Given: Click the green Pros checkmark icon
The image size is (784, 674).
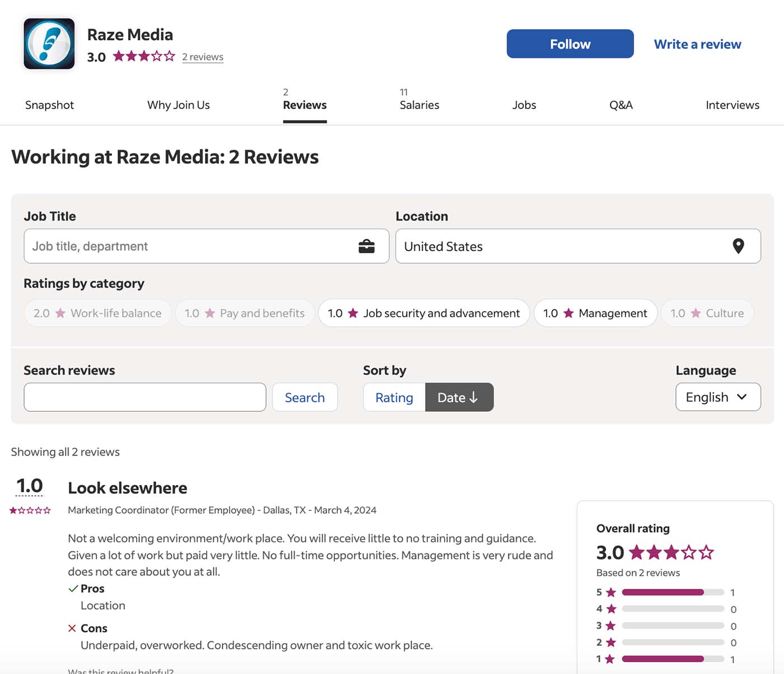Looking at the screenshot, I should 73,589.
